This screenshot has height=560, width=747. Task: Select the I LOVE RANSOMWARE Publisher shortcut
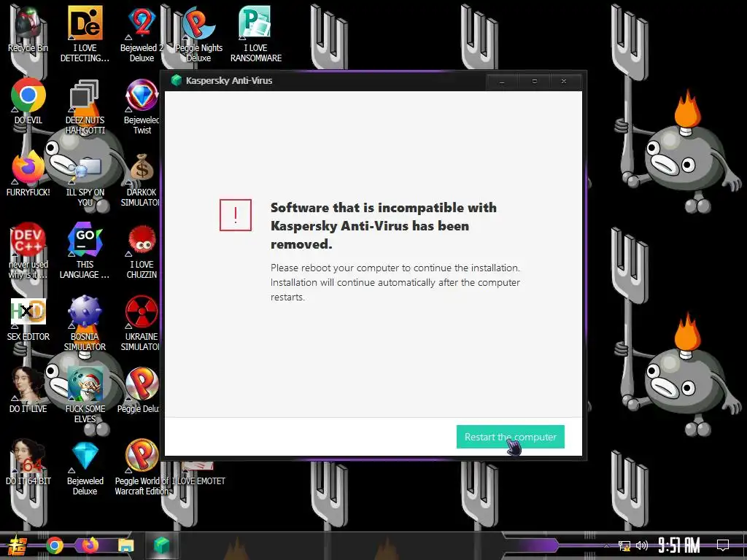click(256, 34)
